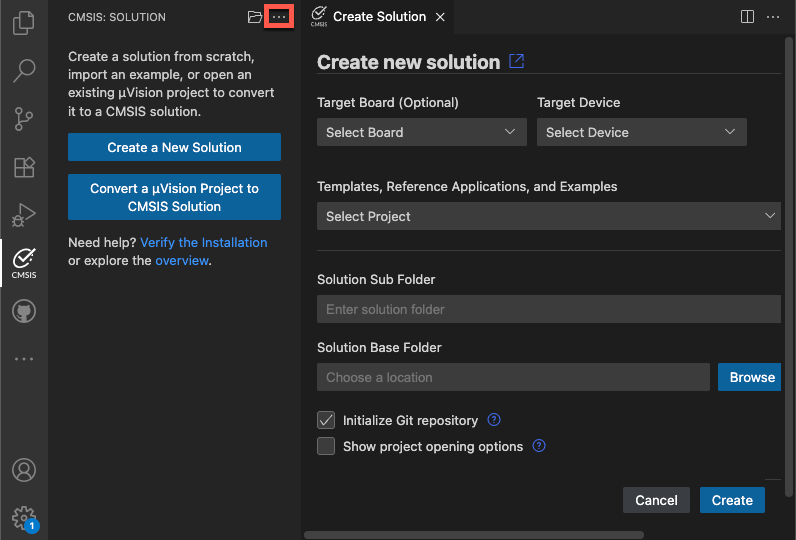Click the Solution Sub Folder label
The width and height of the screenshot is (796, 540).
coord(376,280)
